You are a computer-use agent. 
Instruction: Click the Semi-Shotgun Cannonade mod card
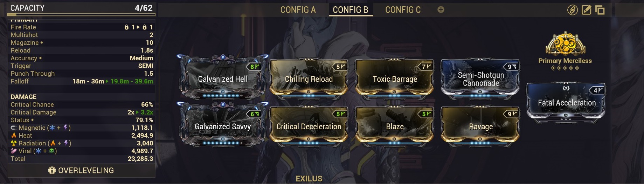480,78
